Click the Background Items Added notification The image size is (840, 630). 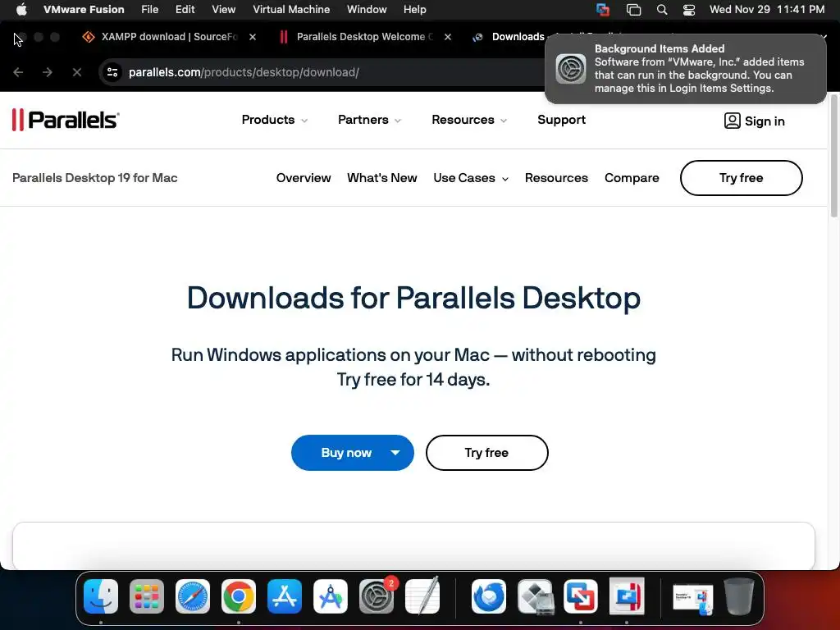pos(685,69)
